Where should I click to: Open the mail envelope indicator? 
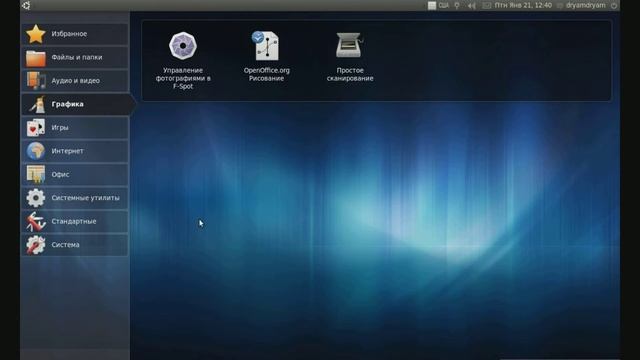(x=487, y=6)
